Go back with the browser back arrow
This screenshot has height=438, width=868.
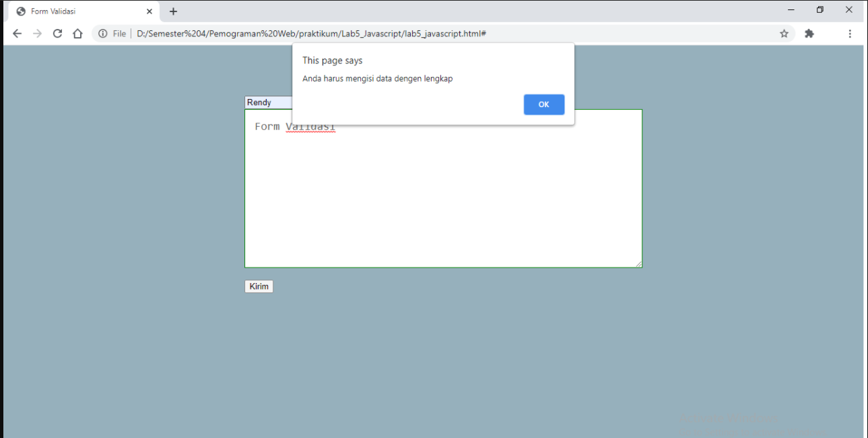[x=18, y=34]
